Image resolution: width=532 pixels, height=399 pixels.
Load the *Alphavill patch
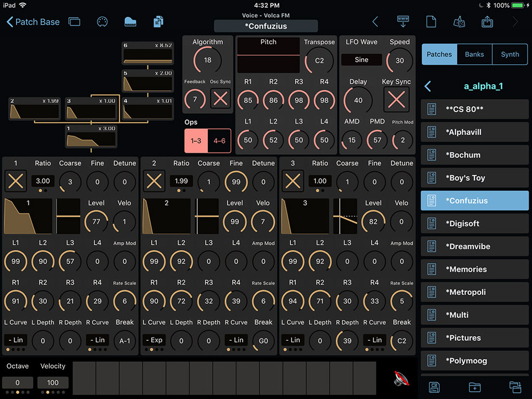(474, 132)
